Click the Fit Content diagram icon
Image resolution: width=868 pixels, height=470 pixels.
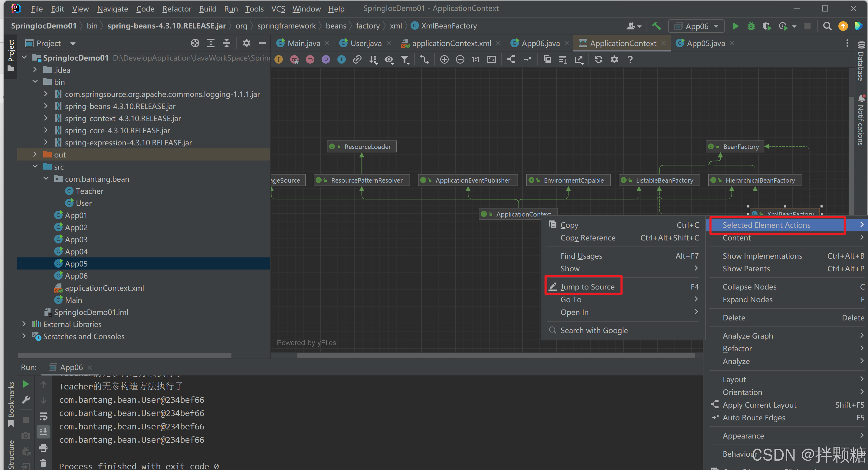coord(492,60)
